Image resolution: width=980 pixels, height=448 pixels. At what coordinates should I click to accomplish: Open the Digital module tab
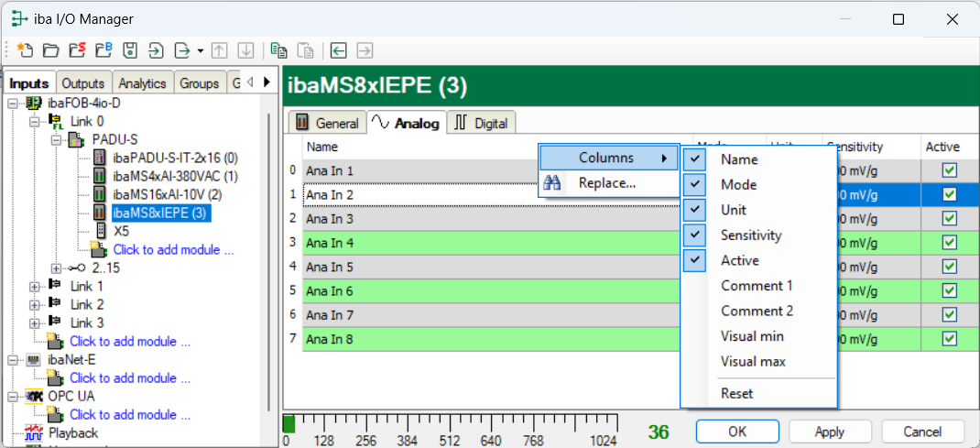coord(481,123)
